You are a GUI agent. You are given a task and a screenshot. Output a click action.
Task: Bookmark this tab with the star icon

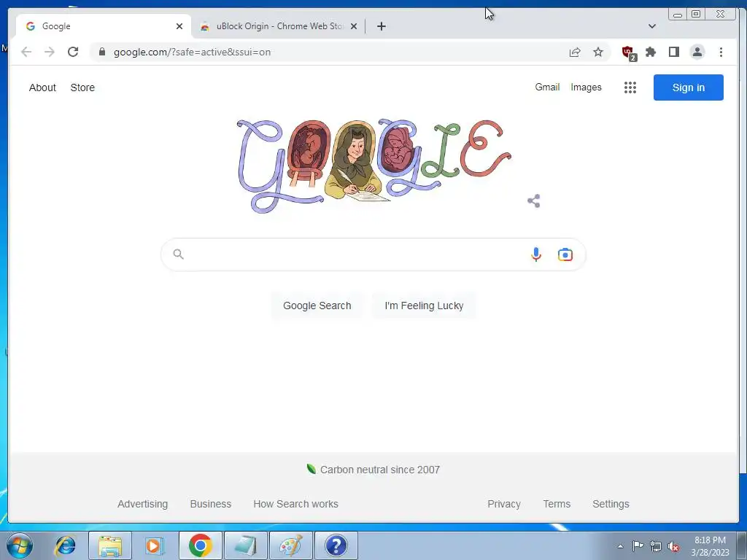pyautogui.click(x=598, y=52)
